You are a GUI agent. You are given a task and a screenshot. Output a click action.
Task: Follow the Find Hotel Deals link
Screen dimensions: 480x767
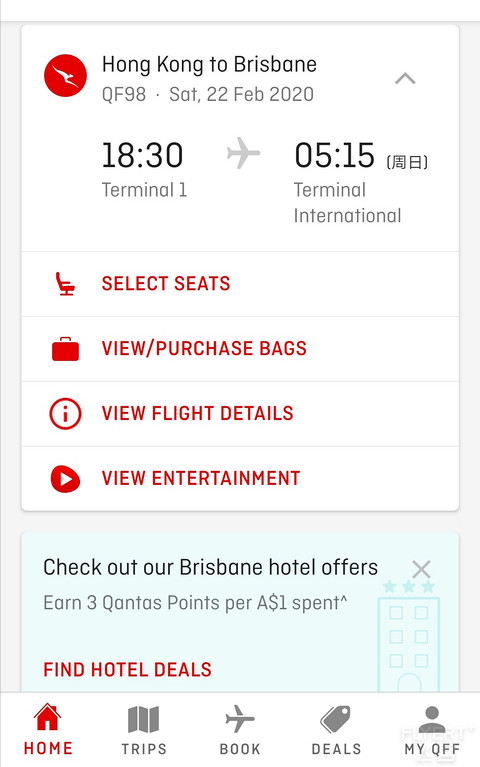[x=127, y=669]
